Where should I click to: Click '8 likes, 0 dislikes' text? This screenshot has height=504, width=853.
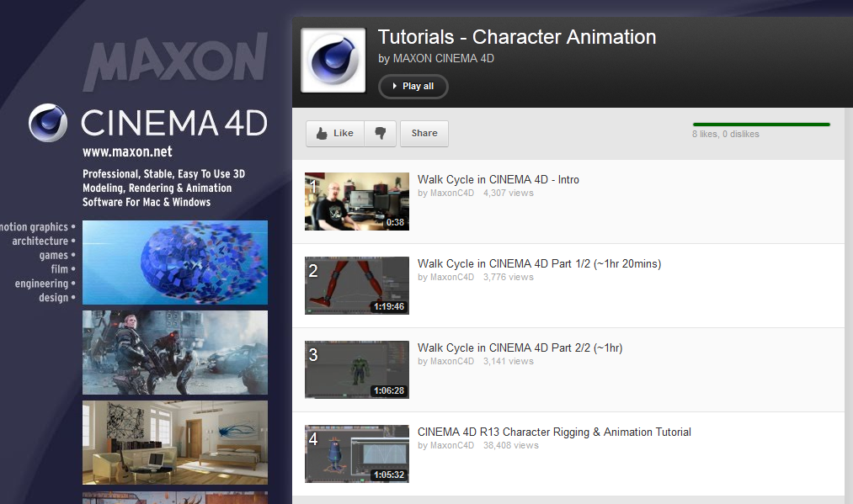726,135
